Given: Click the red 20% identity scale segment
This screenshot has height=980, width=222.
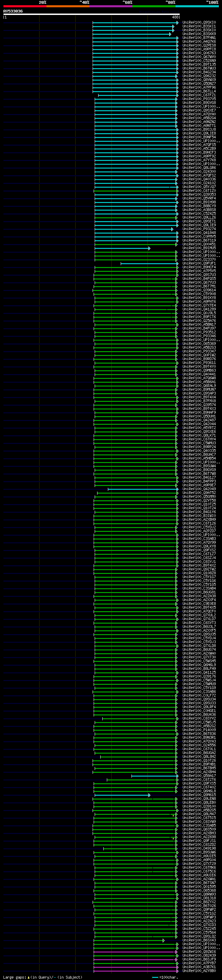Looking at the screenshot, I should click(x=25, y=6).
